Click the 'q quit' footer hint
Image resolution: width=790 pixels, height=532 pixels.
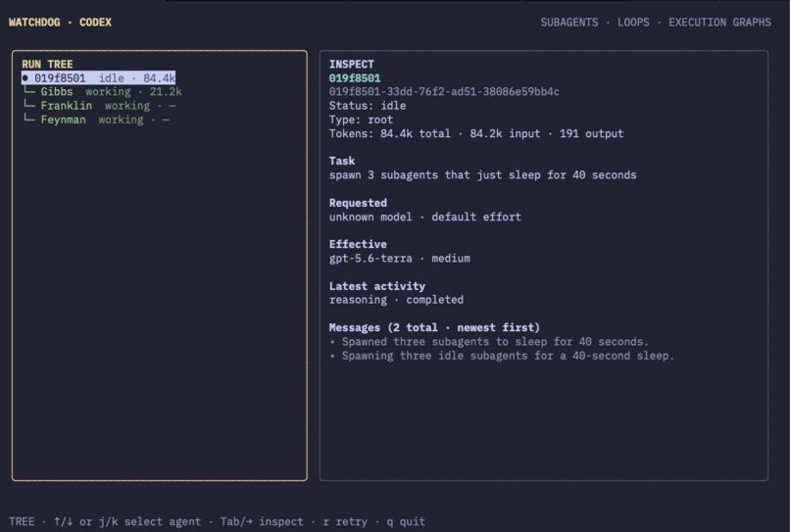406,521
